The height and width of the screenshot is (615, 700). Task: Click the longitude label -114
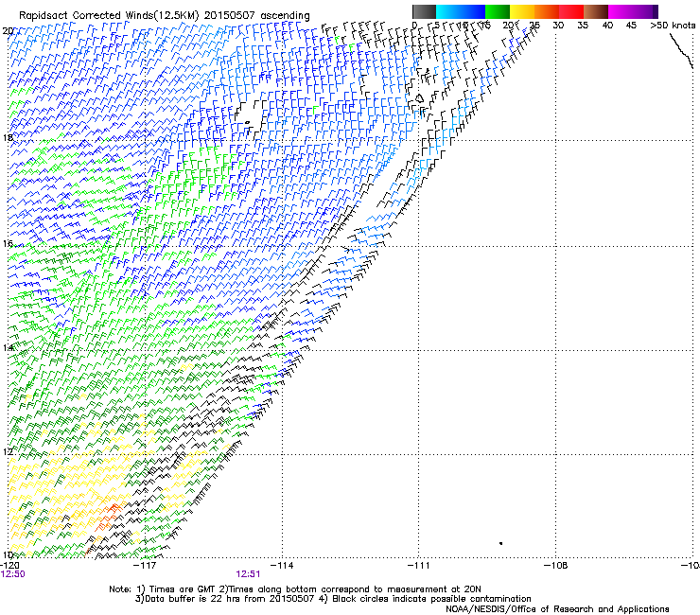tap(282, 566)
